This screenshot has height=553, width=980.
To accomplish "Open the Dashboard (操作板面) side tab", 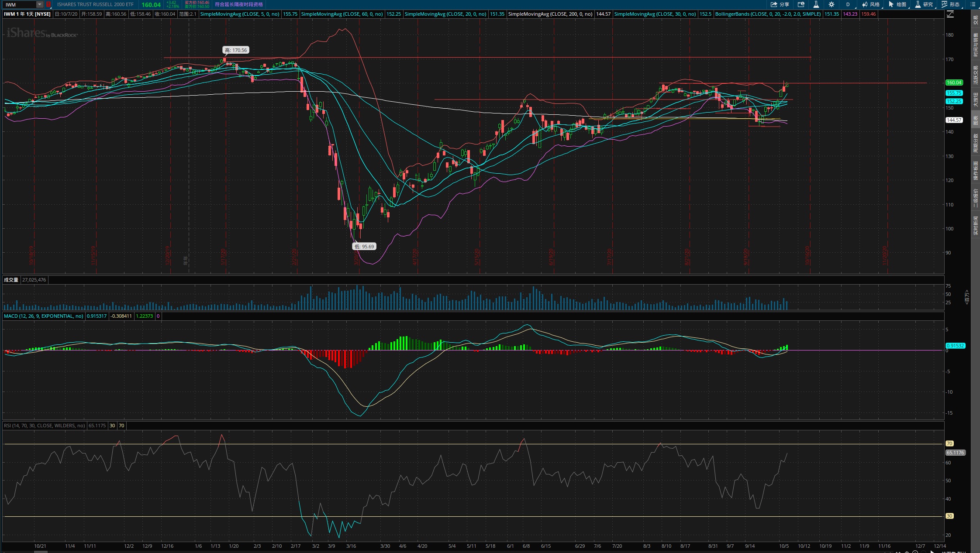I will coord(976,171).
